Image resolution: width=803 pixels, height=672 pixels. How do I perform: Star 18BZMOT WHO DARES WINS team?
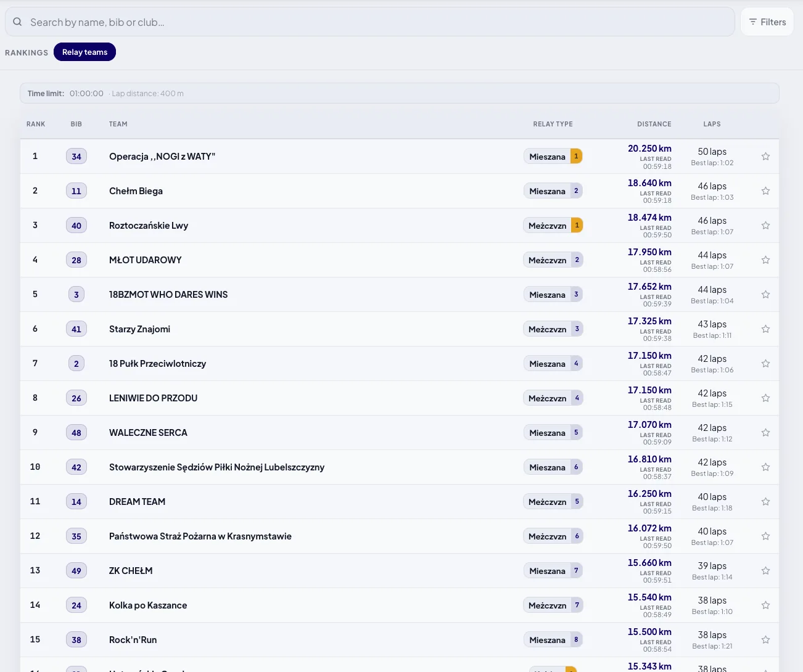click(765, 295)
